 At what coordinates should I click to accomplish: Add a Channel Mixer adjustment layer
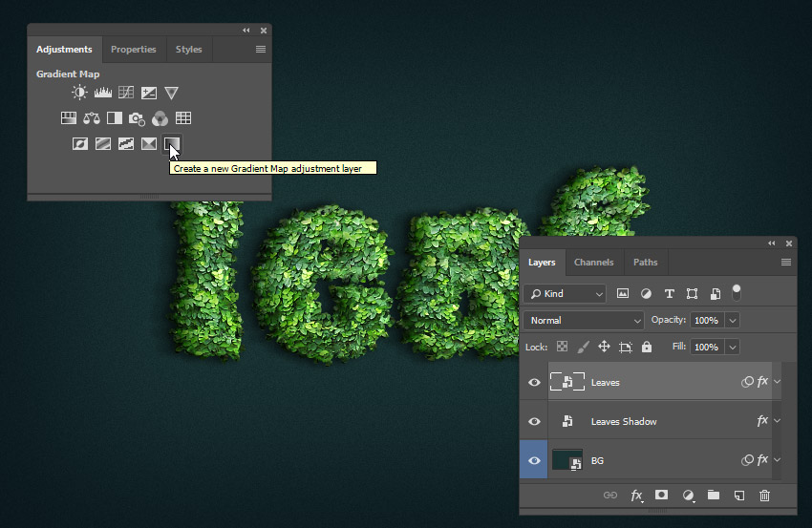pos(160,118)
